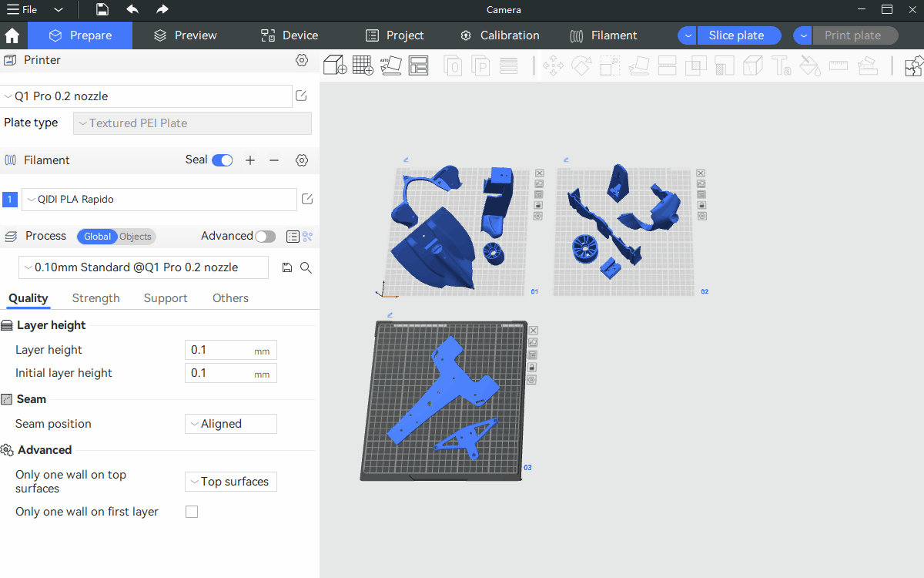Click the Slice plate button

coord(736,35)
